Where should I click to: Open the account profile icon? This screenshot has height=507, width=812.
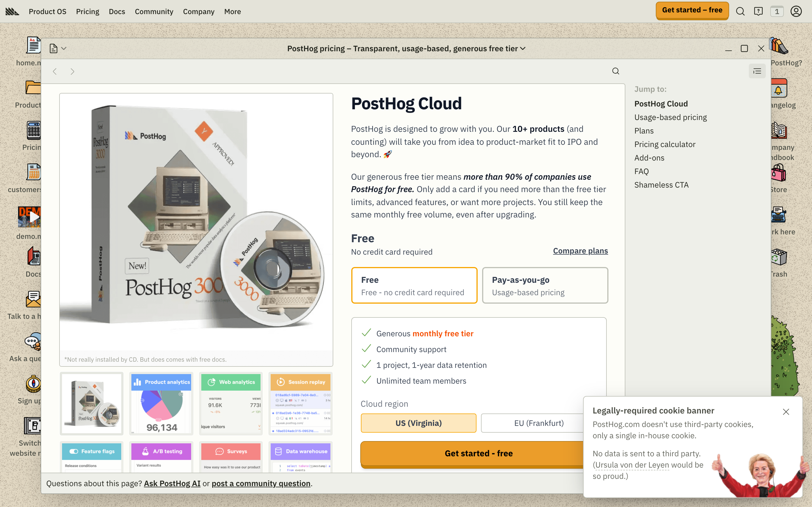[796, 11]
